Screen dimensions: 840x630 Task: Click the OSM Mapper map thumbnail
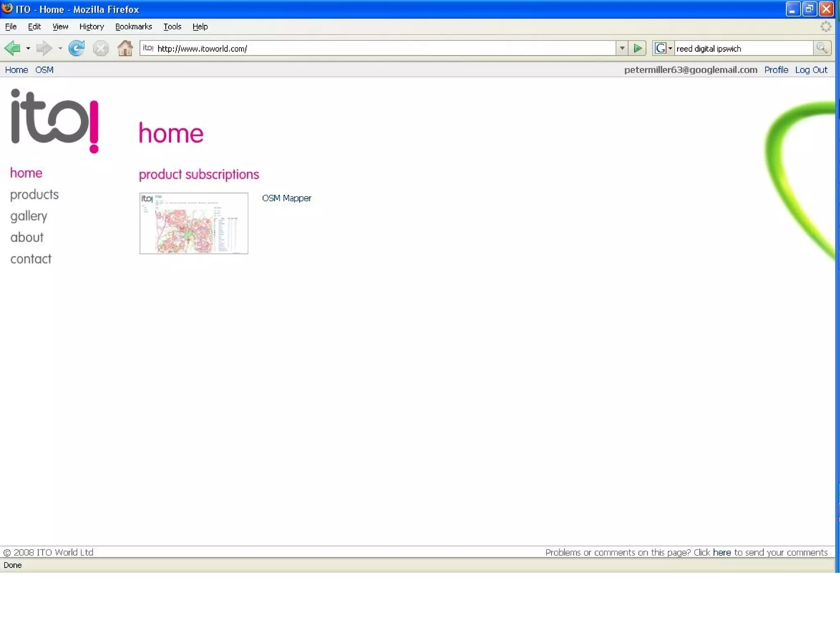click(x=194, y=223)
